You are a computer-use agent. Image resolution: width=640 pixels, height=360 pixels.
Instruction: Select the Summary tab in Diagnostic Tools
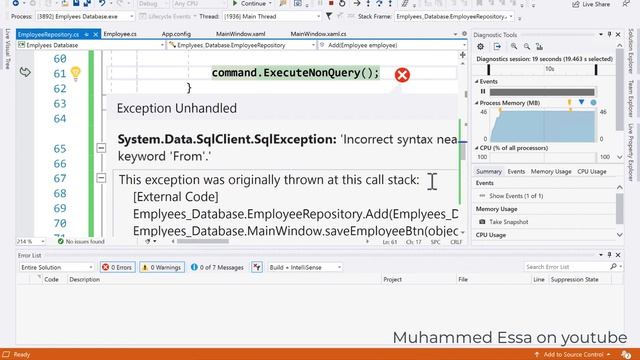click(489, 171)
